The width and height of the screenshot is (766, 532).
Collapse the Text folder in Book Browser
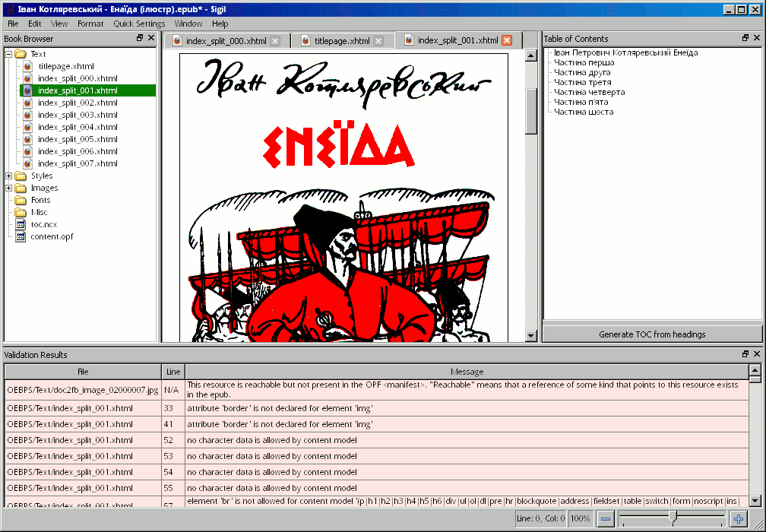pos(9,54)
